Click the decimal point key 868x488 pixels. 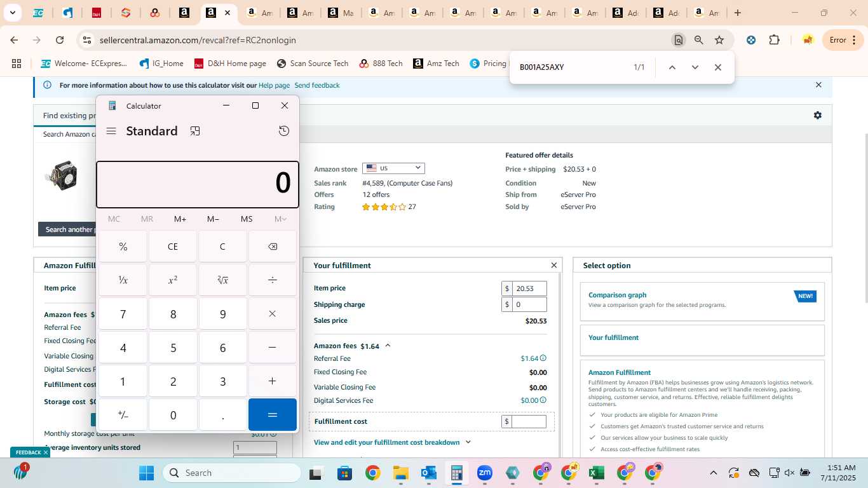pos(222,415)
